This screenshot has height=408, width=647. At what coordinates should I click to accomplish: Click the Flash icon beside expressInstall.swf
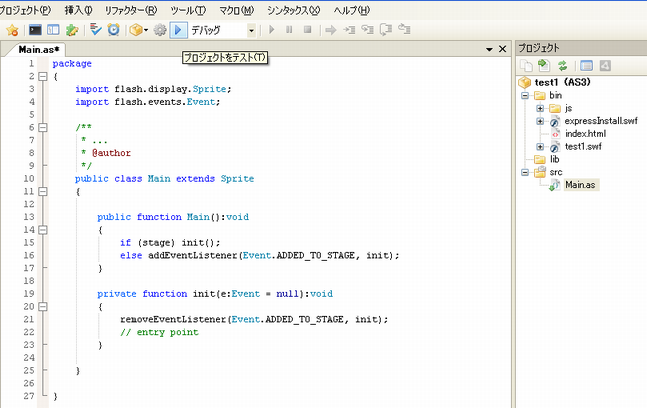coord(555,121)
